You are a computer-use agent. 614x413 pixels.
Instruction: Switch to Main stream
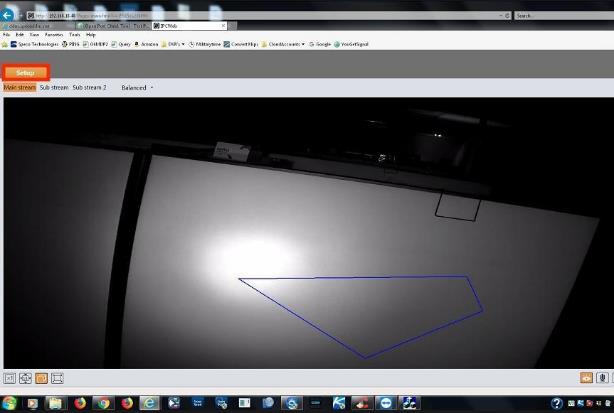click(19, 88)
